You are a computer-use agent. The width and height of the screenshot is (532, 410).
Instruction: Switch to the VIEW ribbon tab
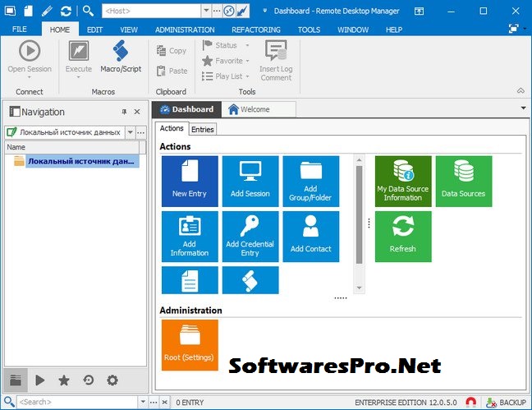pos(129,30)
